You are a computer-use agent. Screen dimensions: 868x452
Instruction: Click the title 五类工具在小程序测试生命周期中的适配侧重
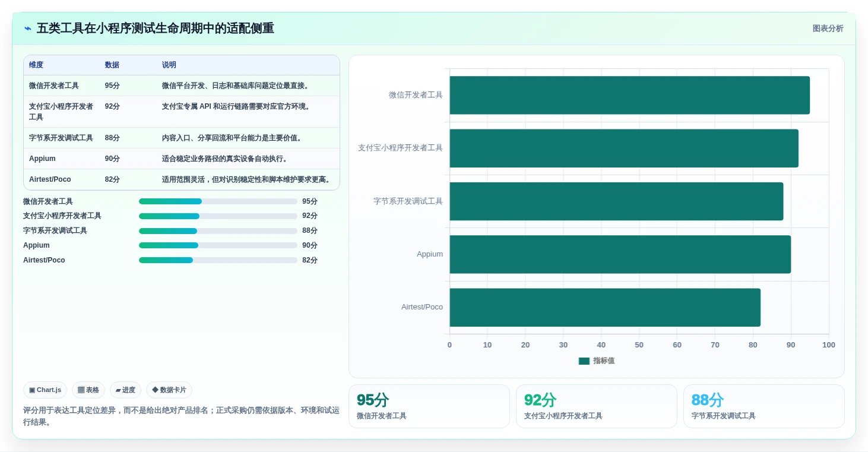coord(156,29)
